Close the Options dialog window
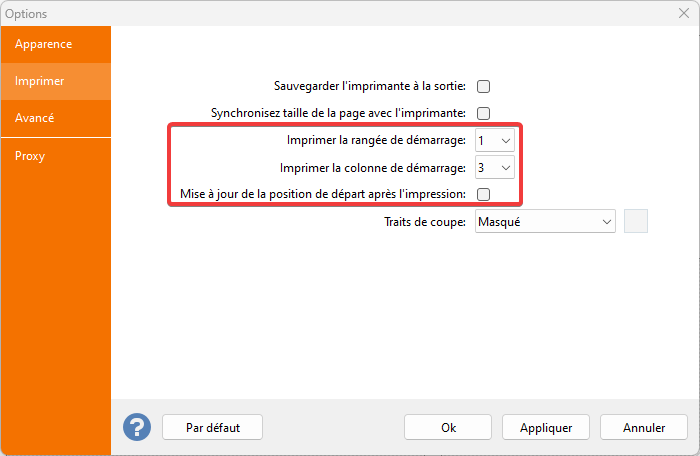Image resolution: width=700 pixels, height=456 pixels. point(683,14)
